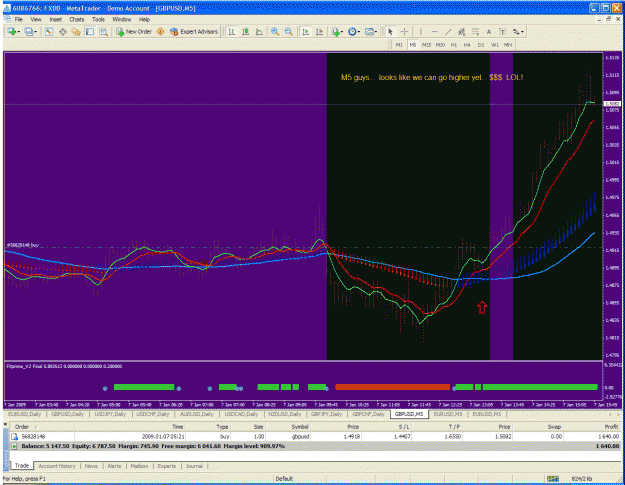Switch timeframe to M1
Image resolution: width=625 pixels, height=485 pixels.
pos(399,45)
